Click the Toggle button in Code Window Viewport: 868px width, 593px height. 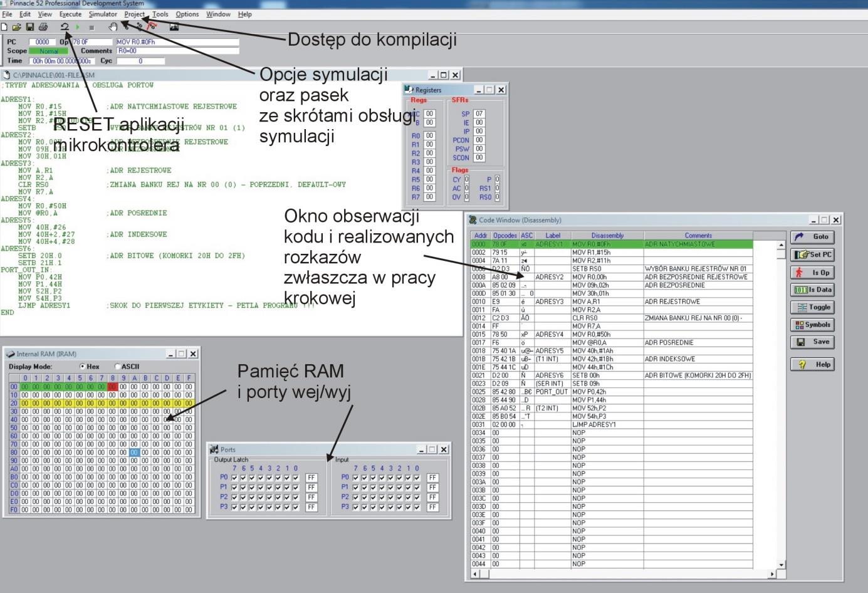[x=813, y=307]
